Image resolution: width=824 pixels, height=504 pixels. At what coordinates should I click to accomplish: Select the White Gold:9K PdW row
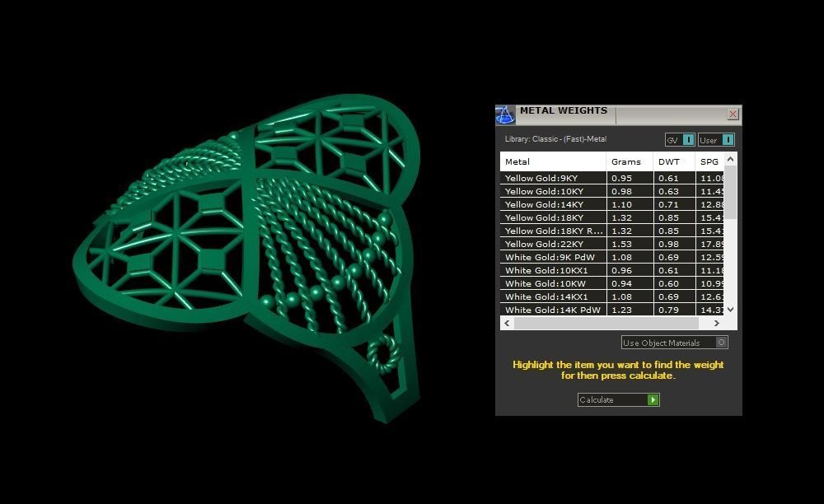tap(611, 257)
